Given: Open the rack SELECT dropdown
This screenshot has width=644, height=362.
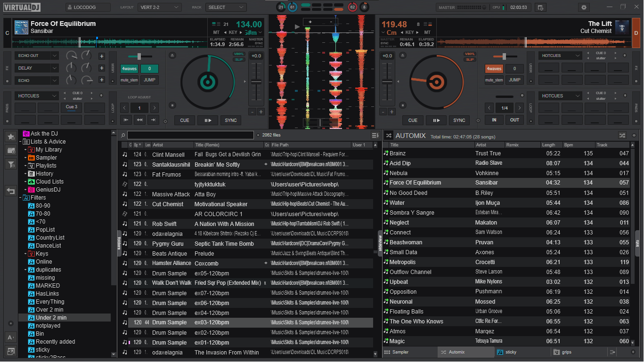Looking at the screenshot, I should click(x=226, y=7).
